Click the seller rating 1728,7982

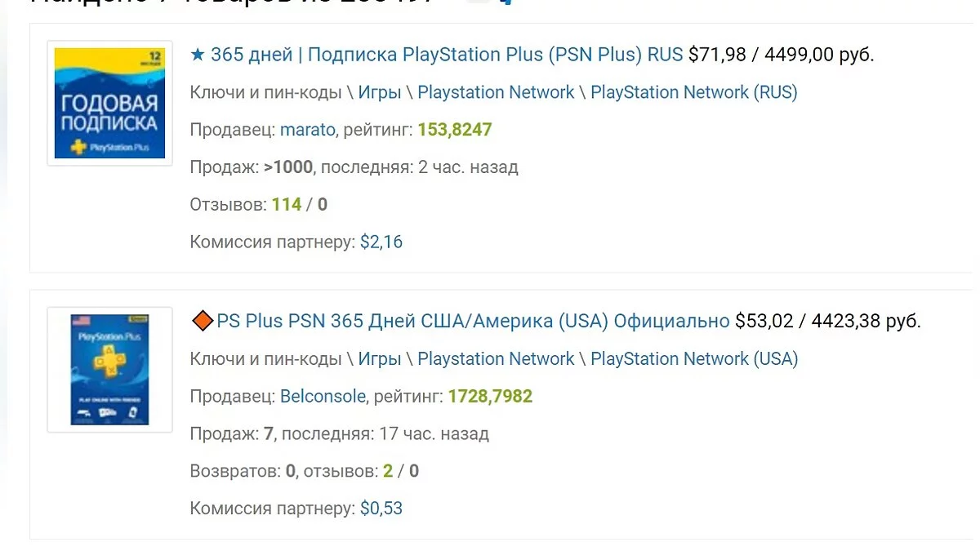[490, 397]
